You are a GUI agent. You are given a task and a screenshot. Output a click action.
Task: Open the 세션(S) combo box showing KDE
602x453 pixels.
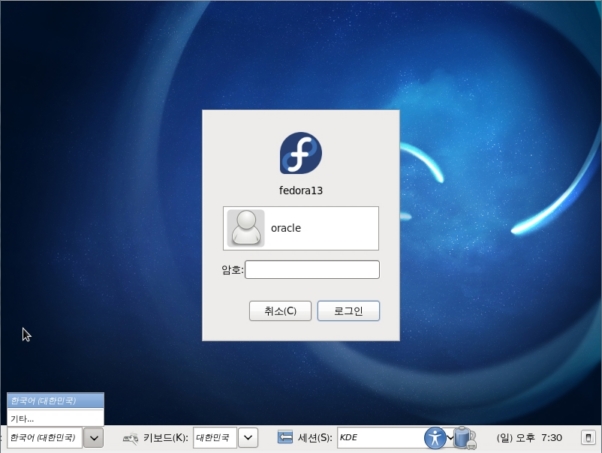click(x=381, y=437)
